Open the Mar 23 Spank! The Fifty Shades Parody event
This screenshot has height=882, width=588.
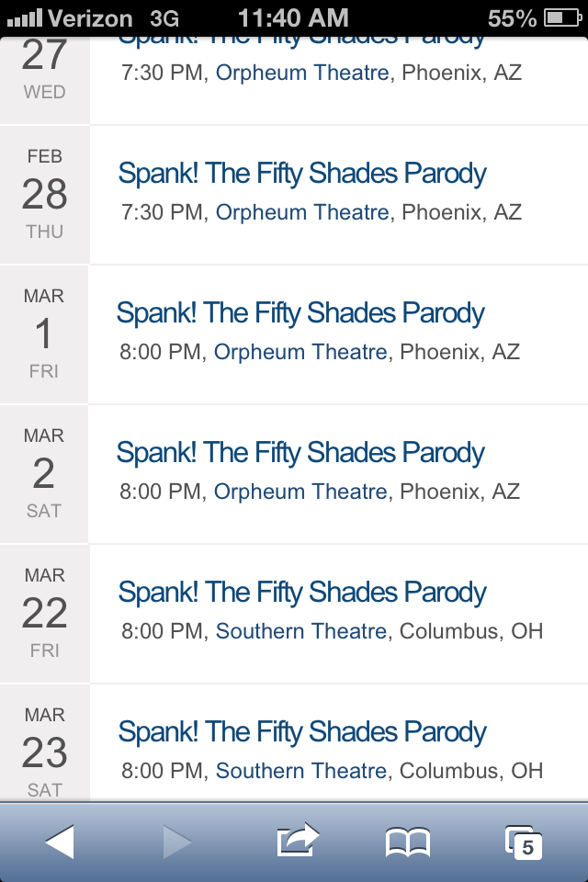tap(302, 731)
